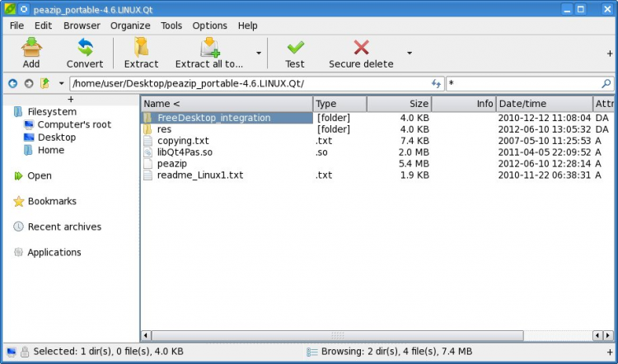Click the libQt4Pas.so file icon
The image size is (618, 364).
[147, 152]
